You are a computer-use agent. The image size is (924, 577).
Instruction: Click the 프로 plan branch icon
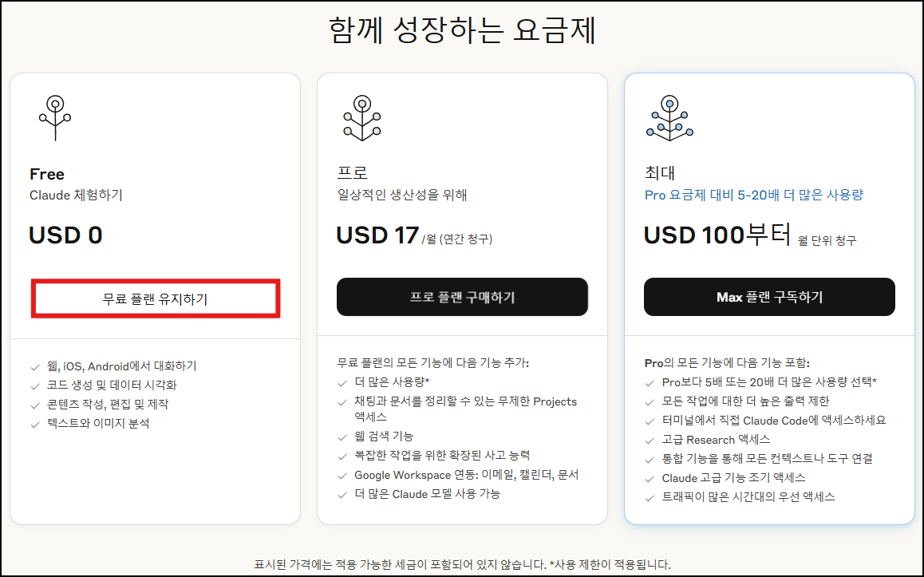(x=363, y=116)
